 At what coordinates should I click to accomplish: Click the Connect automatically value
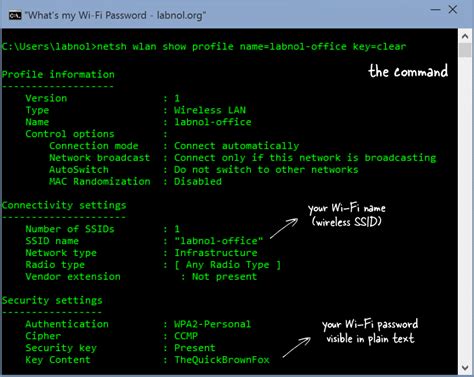click(237, 146)
